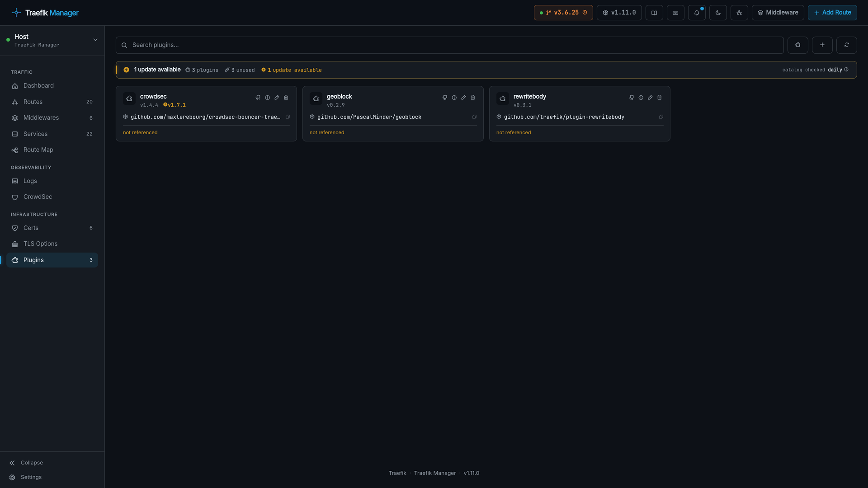Show info for the rewritebody plugin
The height and width of the screenshot is (488, 868).
[x=641, y=98]
